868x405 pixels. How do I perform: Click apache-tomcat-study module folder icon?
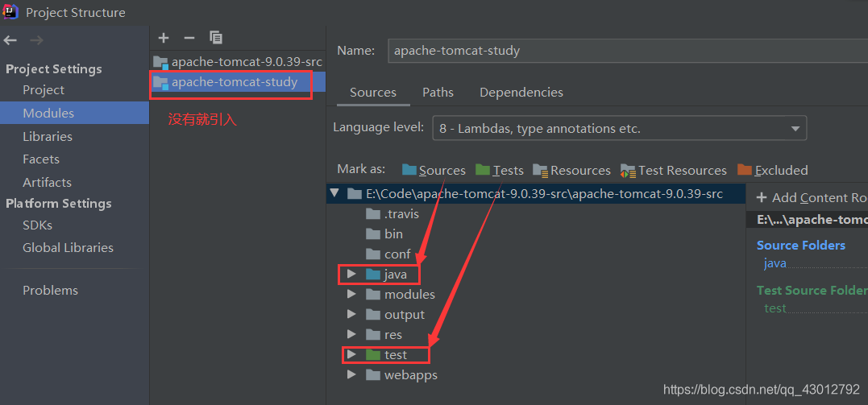pos(160,82)
